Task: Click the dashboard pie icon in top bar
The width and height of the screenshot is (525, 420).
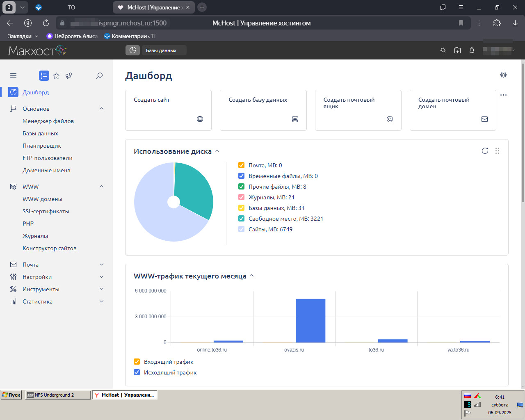Action: tap(132, 50)
